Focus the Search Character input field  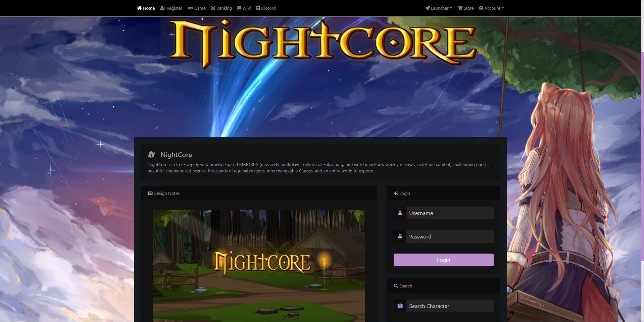(x=450, y=306)
